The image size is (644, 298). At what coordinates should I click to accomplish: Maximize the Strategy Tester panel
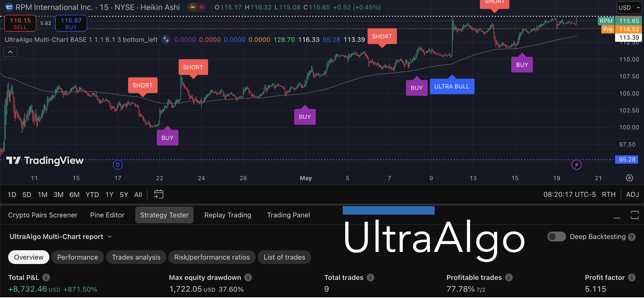635,215
